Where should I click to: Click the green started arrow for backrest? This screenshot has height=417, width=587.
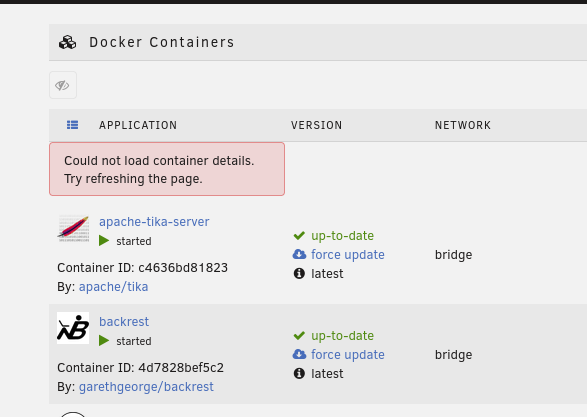pos(104,341)
